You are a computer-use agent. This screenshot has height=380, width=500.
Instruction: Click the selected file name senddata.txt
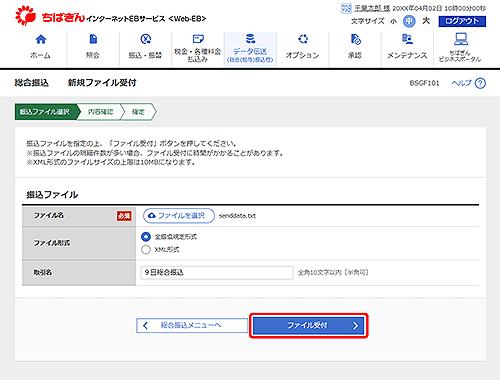point(237,216)
